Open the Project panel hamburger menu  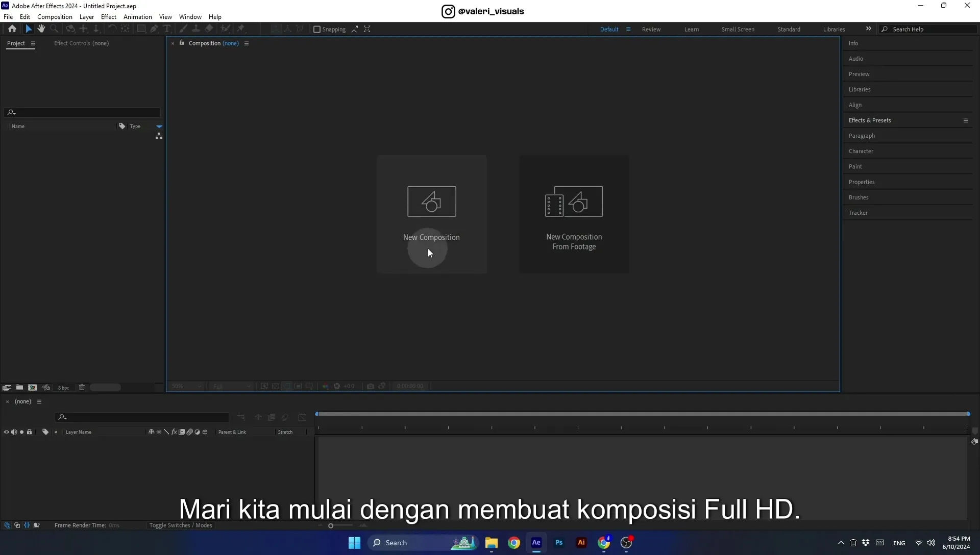[x=33, y=43]
